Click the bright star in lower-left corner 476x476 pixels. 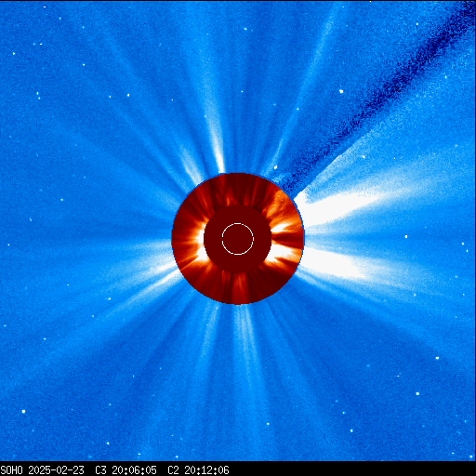(x=23, y=412)
